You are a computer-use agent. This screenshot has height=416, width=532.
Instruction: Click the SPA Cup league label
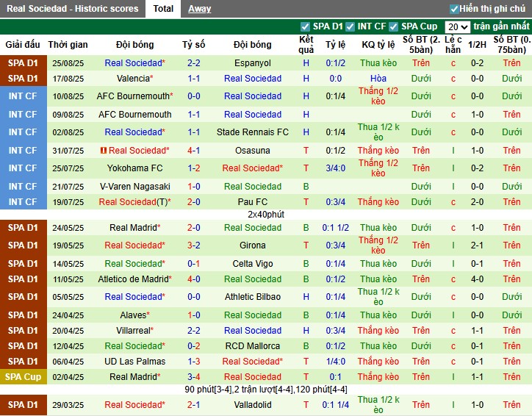tap(23, 377)
